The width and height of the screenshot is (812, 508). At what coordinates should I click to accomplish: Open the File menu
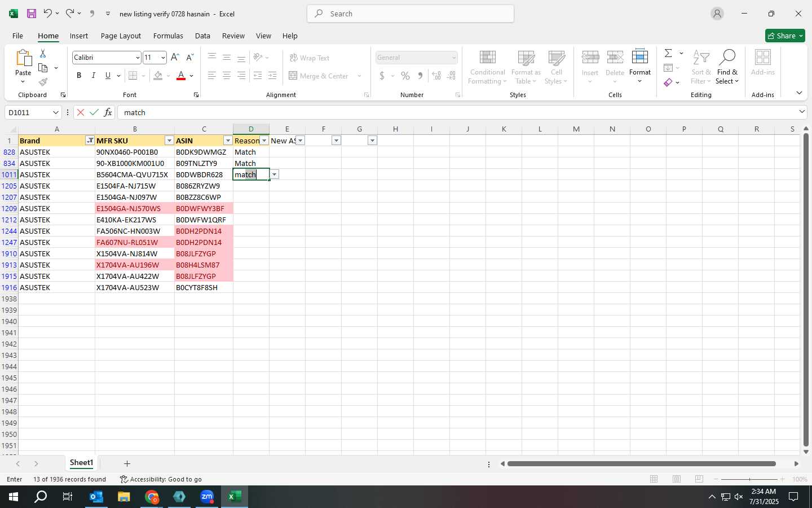point(17,36)
